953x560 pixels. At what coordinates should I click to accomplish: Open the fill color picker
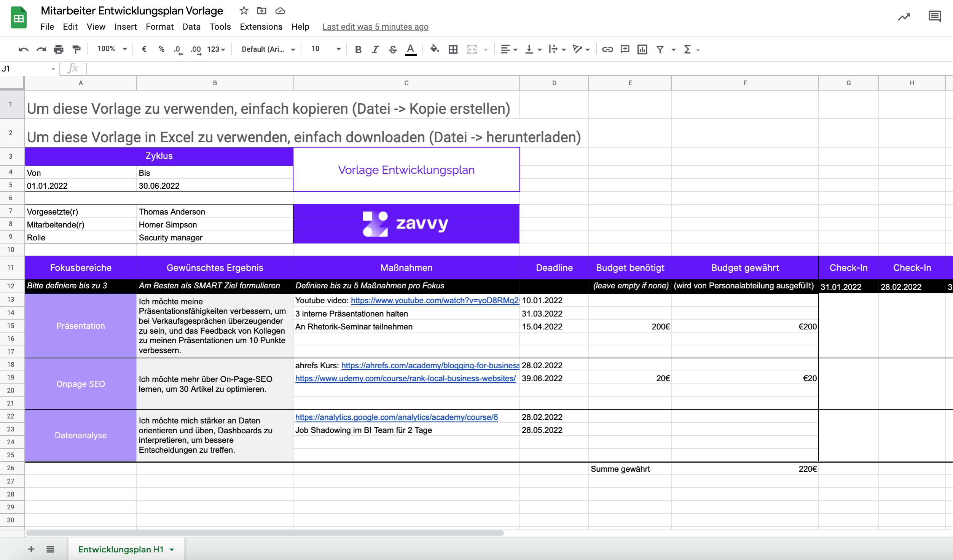[x=434, y=49]
